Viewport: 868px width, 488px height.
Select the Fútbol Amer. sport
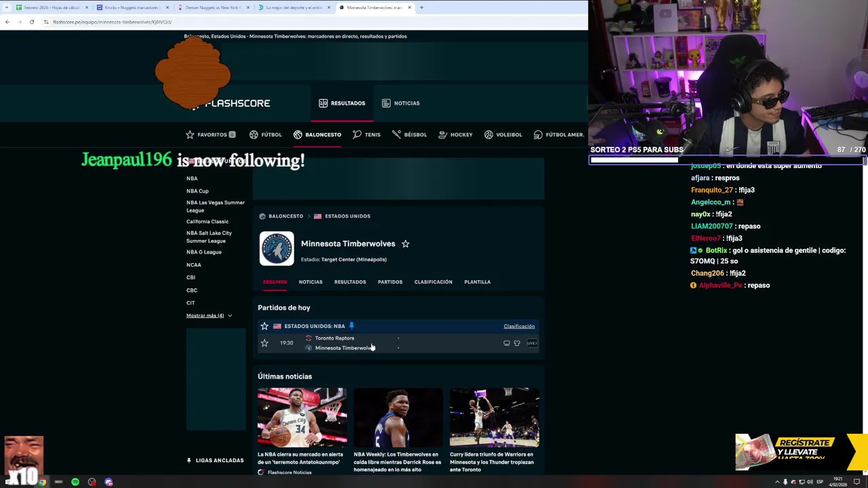click(x=559, y=134)
